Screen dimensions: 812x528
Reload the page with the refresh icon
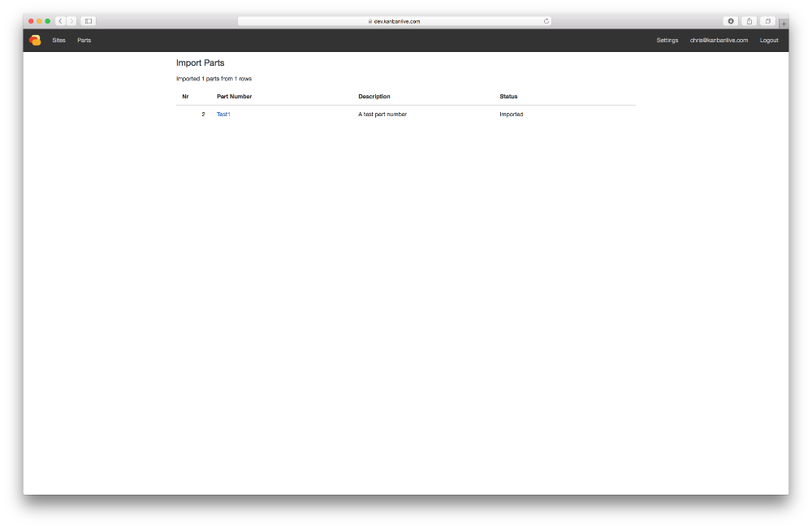point(546,21)
